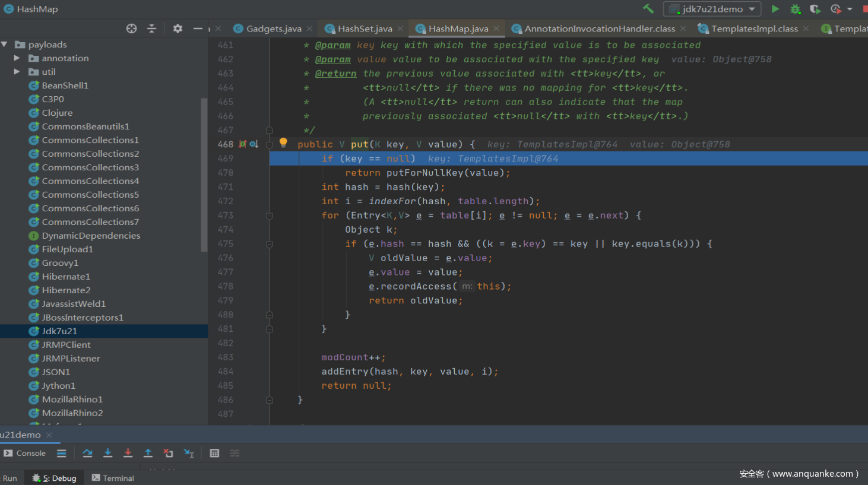Run jdk7u21demo with the green play button
Viewport: 868px width, 485px height.
[775, 9]
